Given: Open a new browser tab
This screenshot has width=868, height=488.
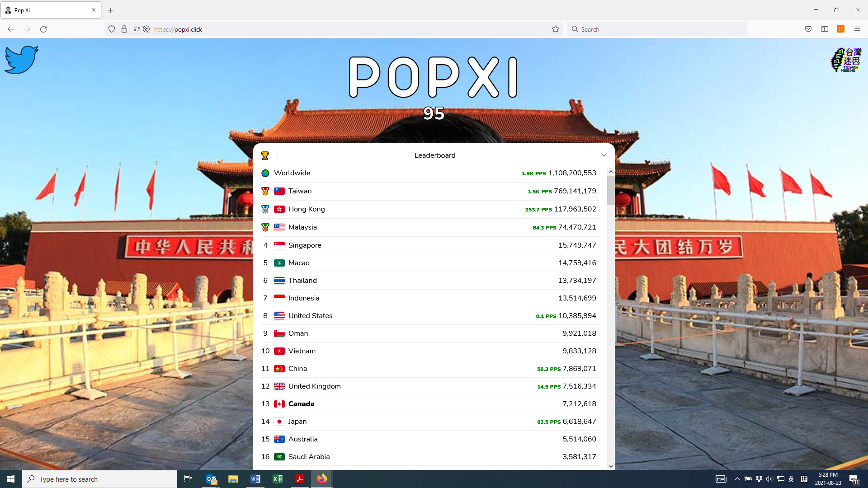Looking at the screenshot, I should coord(111,10).
